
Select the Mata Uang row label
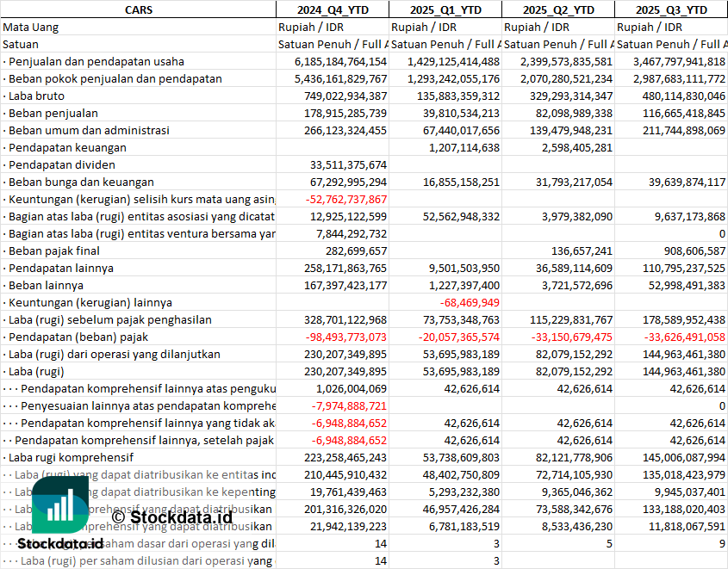coord(31,27)
